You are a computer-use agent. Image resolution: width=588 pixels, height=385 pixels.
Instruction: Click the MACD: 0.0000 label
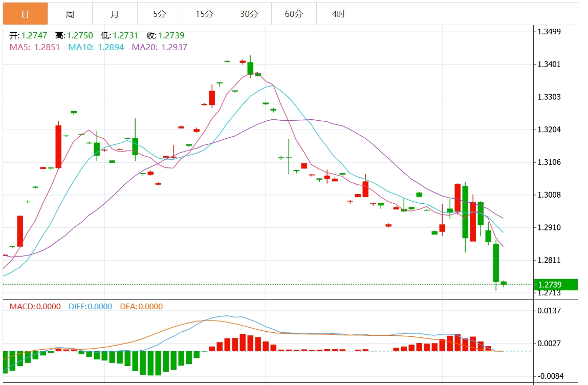[x=35, y=307]
